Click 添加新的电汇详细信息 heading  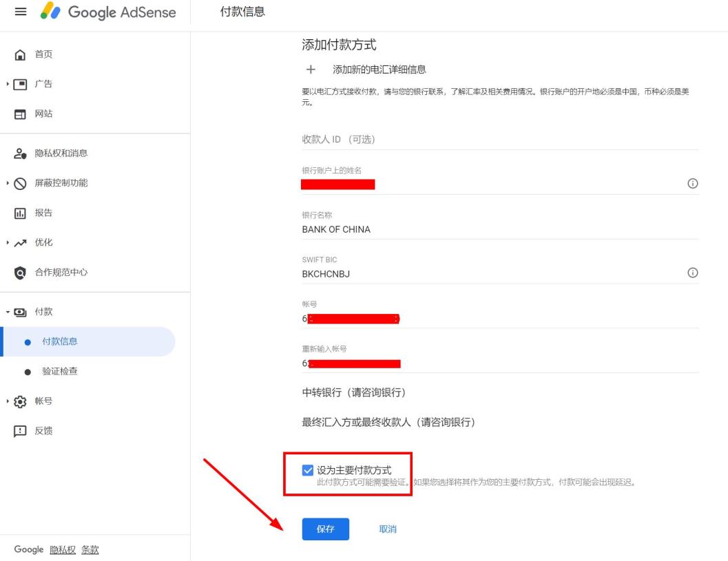click(379, 70)
